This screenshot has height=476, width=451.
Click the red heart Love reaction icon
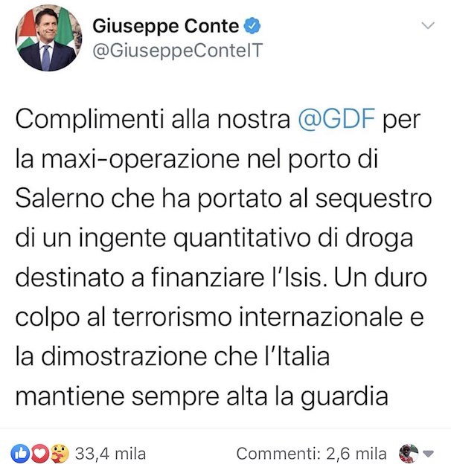(40, 454)
